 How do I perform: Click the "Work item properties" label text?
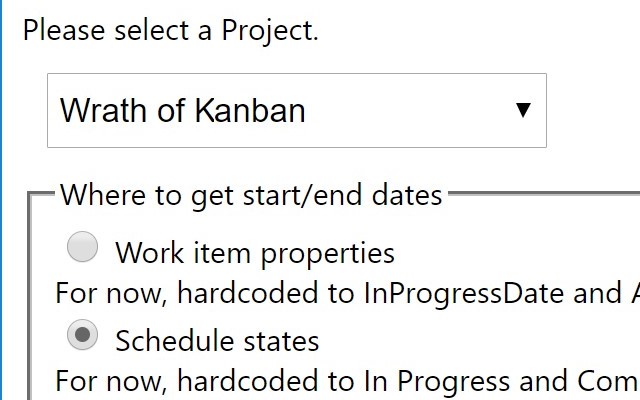pos(255,253)
